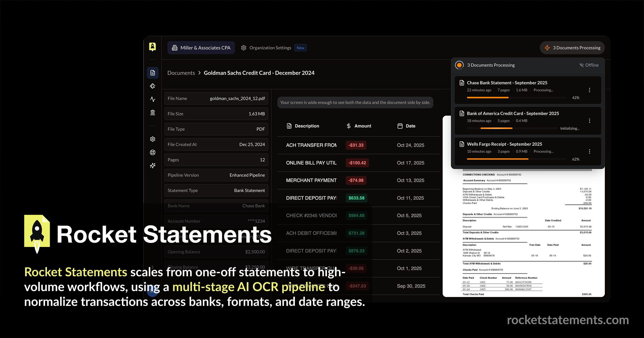This screenshot has width=644, height=338.
Task: Open Chase Bank Statement options menu
Action: 589,90
